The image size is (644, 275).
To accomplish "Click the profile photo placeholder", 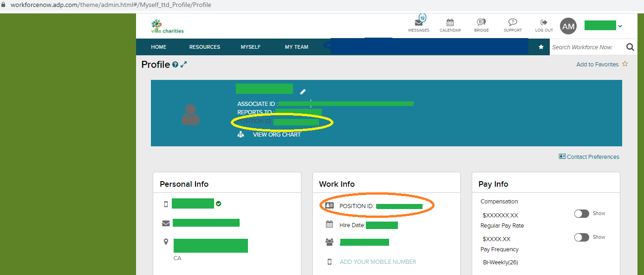I will 190,114.
